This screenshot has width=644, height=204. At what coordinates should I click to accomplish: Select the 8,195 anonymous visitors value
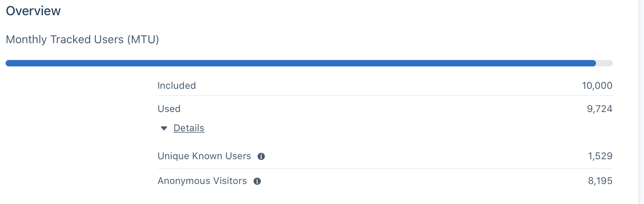click(600, 181)
